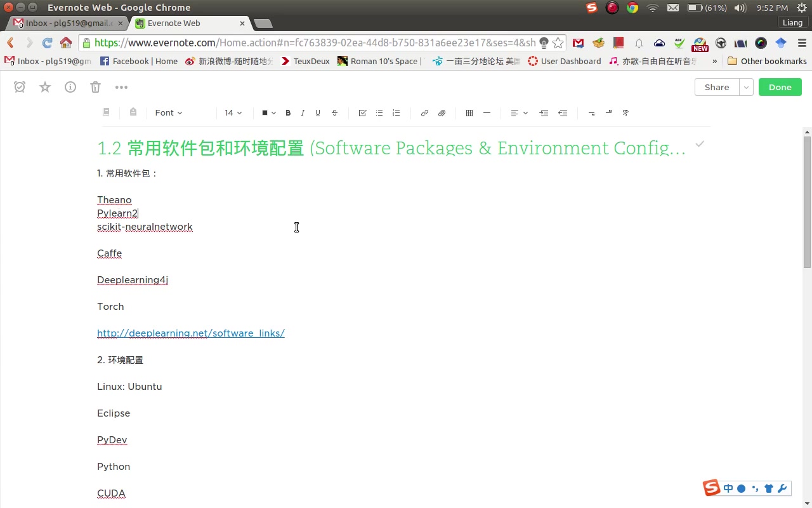Image resolution: width=812 pixels, height=508 pixels.
Task: Open sound volume menu
Action: coord(740,8)
